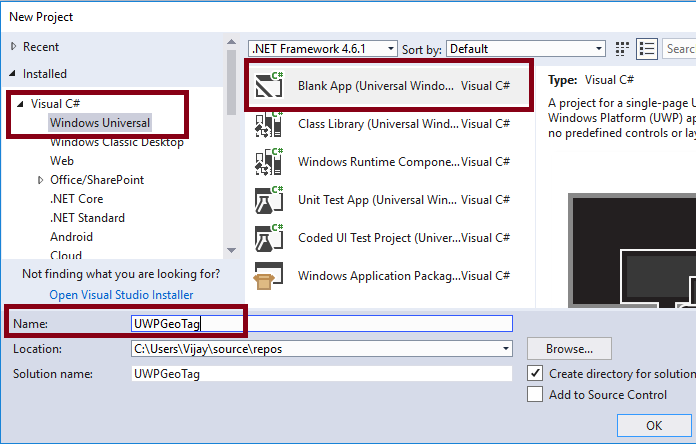Select Windows Classic Desktop category
Image resolution: width=696 pixels, height=444 pixels.
117,142
